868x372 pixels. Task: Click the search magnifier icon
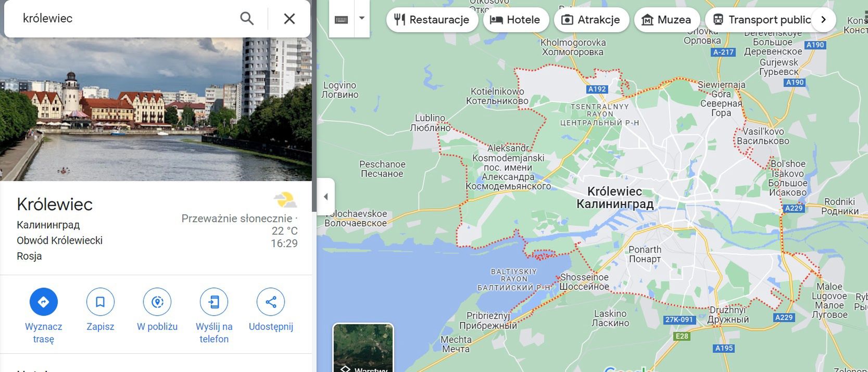247,19
